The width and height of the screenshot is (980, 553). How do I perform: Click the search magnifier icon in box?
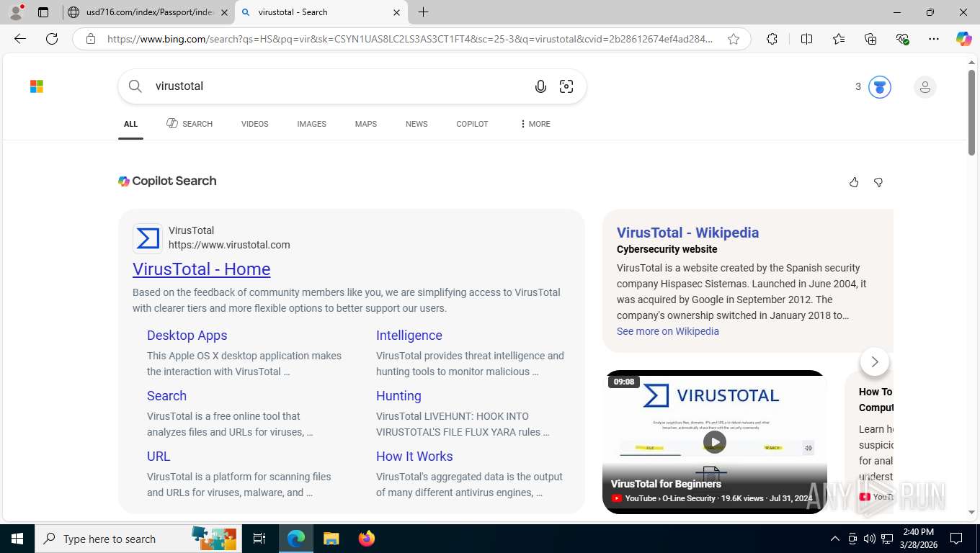(x=135, y=86)
